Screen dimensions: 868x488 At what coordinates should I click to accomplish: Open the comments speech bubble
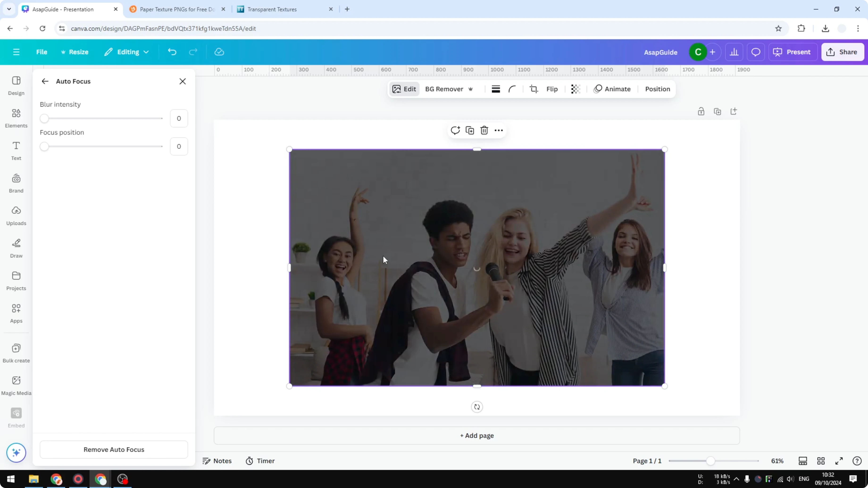click(x=756, y=52)
